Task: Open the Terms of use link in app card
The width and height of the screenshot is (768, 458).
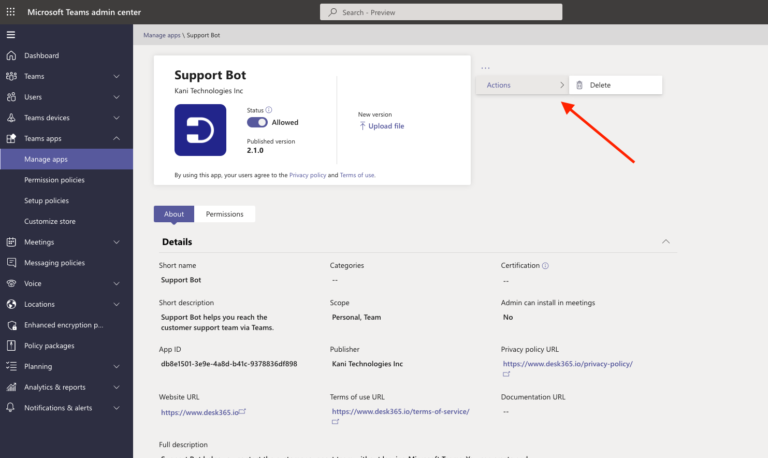Action: coord(358,175)
